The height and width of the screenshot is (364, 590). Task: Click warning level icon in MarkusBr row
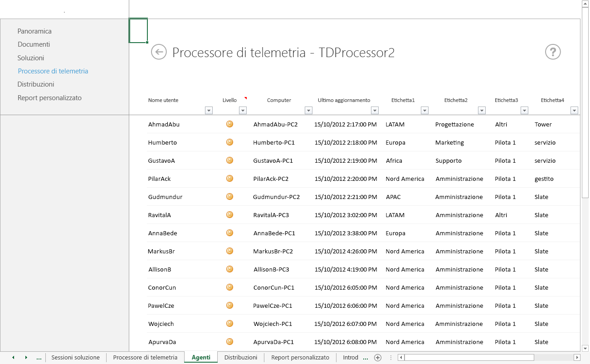pyautogui.click(x=229, y=251)
